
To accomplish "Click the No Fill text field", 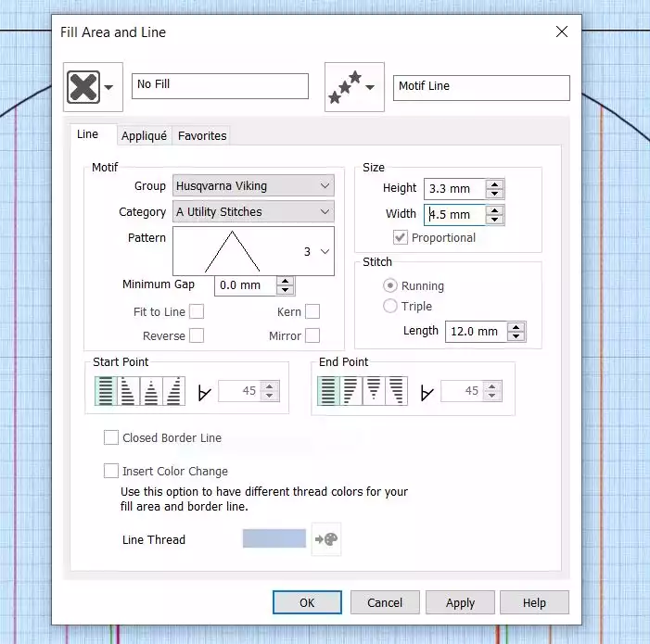I will tap(220, 86).
